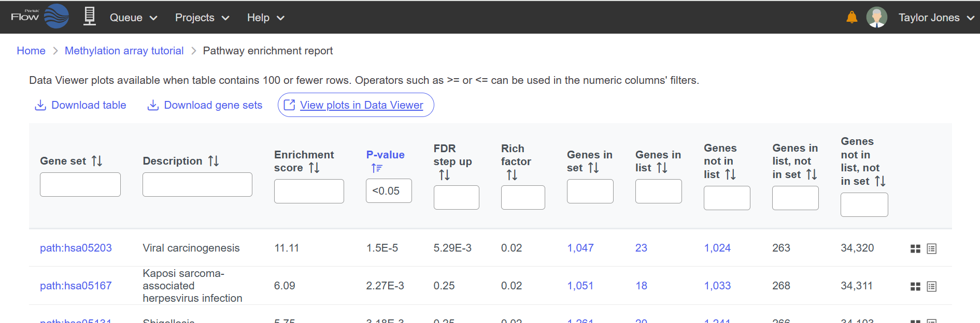Focus the Gene set filter field
The width and height of the screenshot is (980, 323).
80,184
